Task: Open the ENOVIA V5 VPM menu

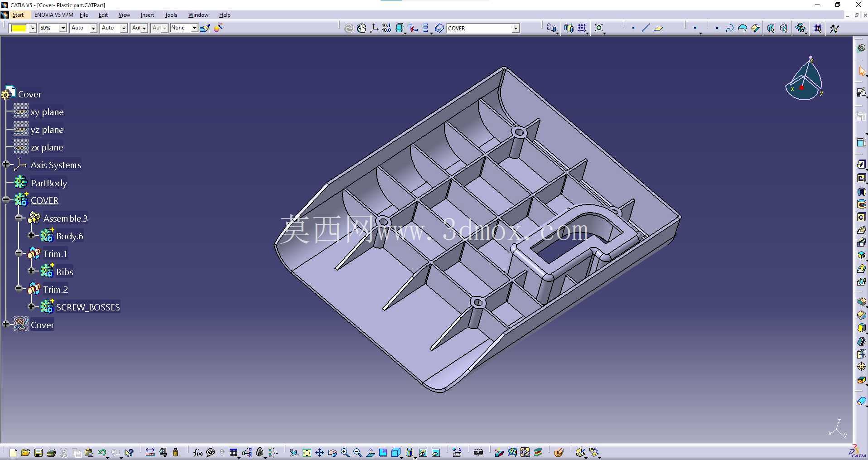Action: click(x=53, y=15)
